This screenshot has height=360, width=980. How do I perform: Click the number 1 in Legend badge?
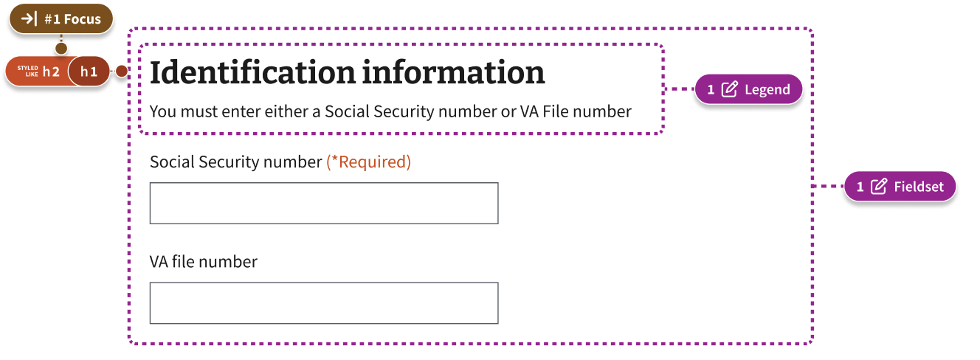(711, 90)
